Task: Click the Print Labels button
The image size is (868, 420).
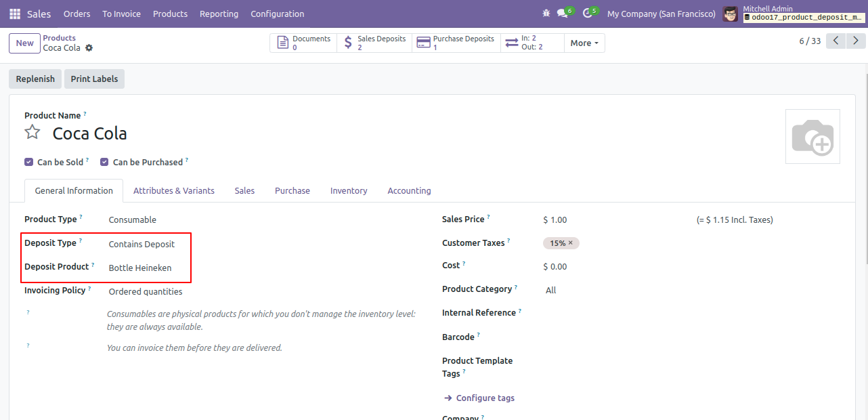Action: tap(94, 79)
